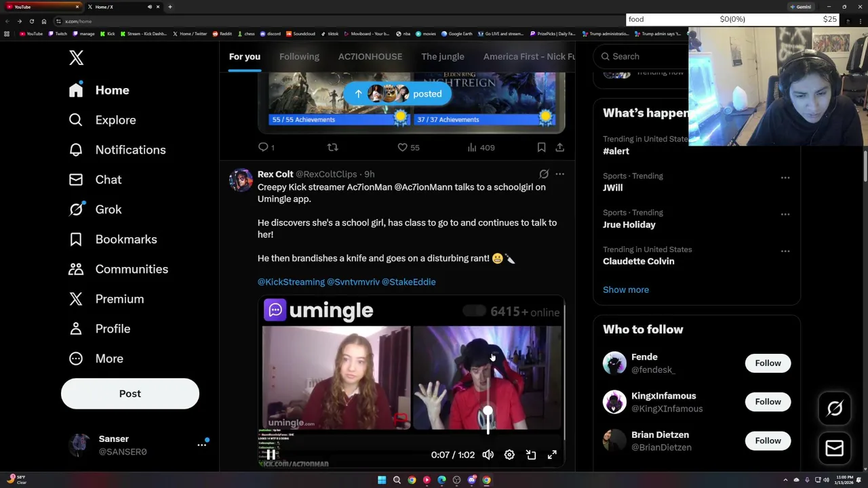Screen dimensions: 868x488
Task: Pause the umingle video
Action: (271, 455)
